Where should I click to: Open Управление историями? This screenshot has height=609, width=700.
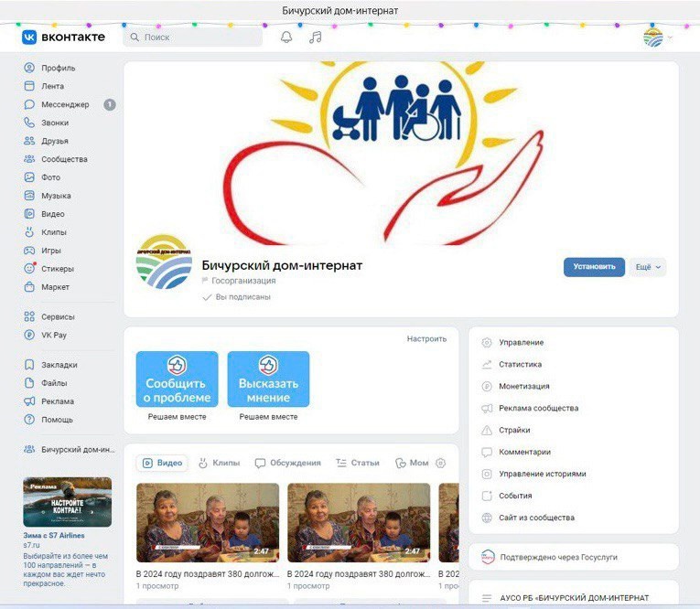coord(534,474)
